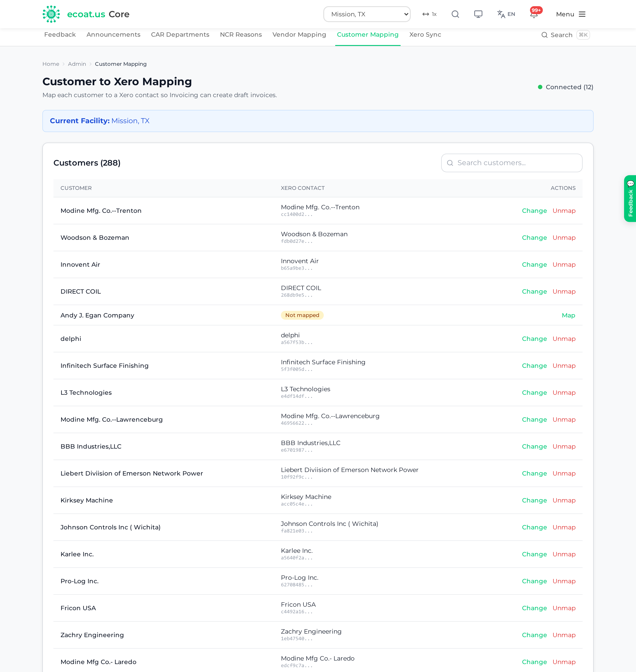Unmap Liebert Diviision of Emerson Network Power
636x672 pixels.
tap(564, 474)
